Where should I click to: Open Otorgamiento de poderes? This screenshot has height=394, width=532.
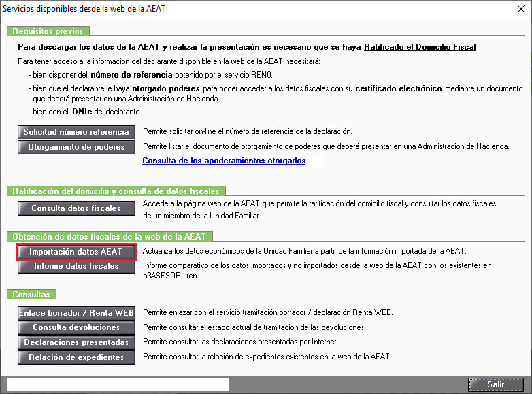point(76,147)
